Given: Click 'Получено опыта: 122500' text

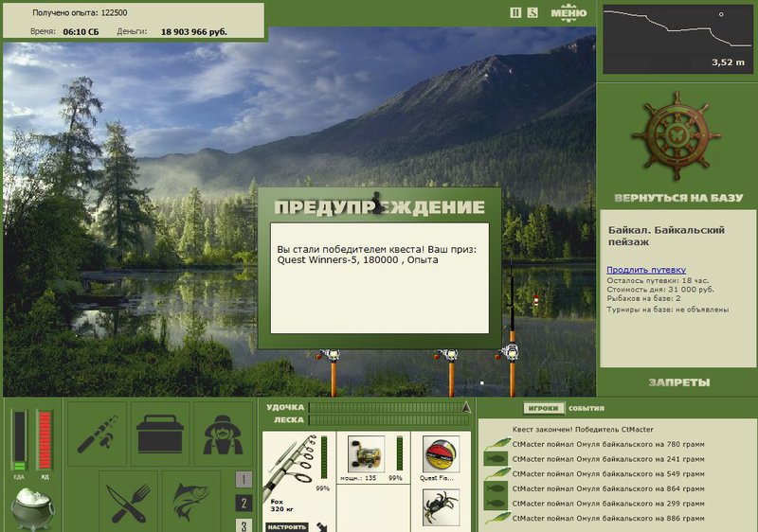Looking at the screenshot, I should coord(80,13).
